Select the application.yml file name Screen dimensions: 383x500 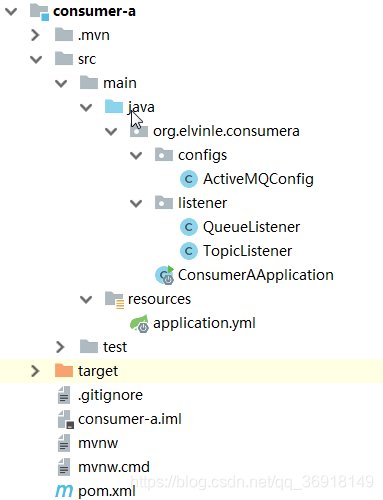point(204,323)
